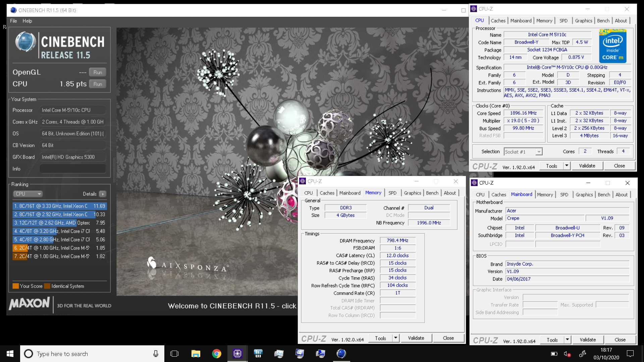644x362 pixels.
Task: Click Validate in top CPU-Z window
Action: coord(587,166)
